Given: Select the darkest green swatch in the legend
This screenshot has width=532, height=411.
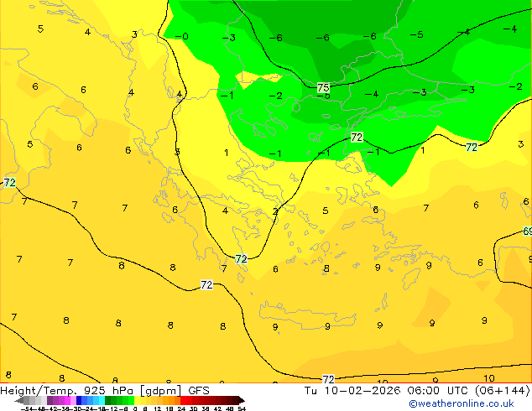Looking at the screenshot, I should (108, 400).
